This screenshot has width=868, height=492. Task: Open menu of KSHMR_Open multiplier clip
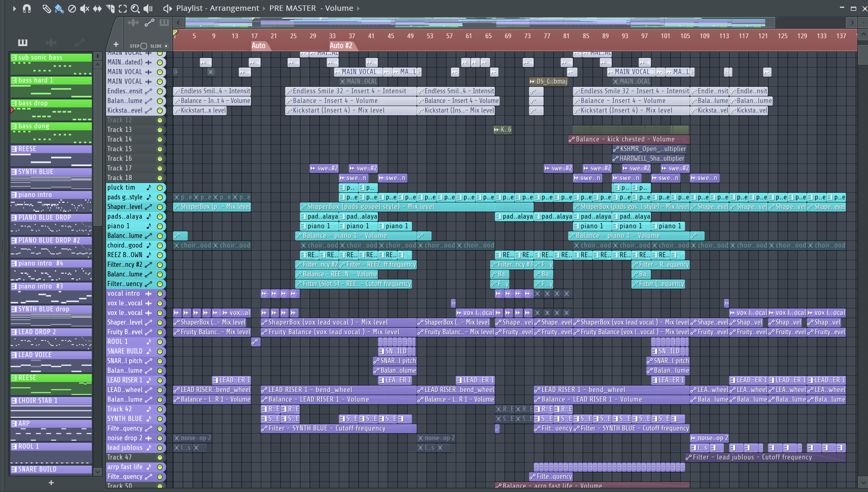click(616, 149)
